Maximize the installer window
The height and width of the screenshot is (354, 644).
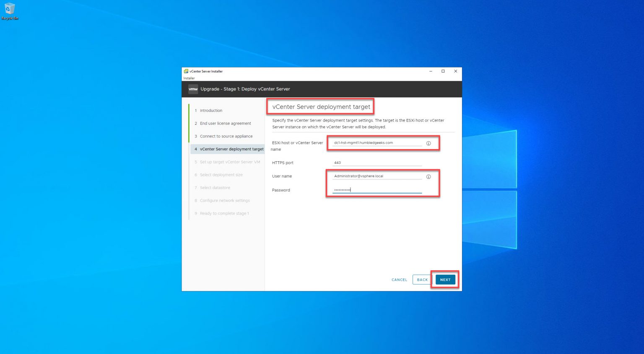point(443,71)
